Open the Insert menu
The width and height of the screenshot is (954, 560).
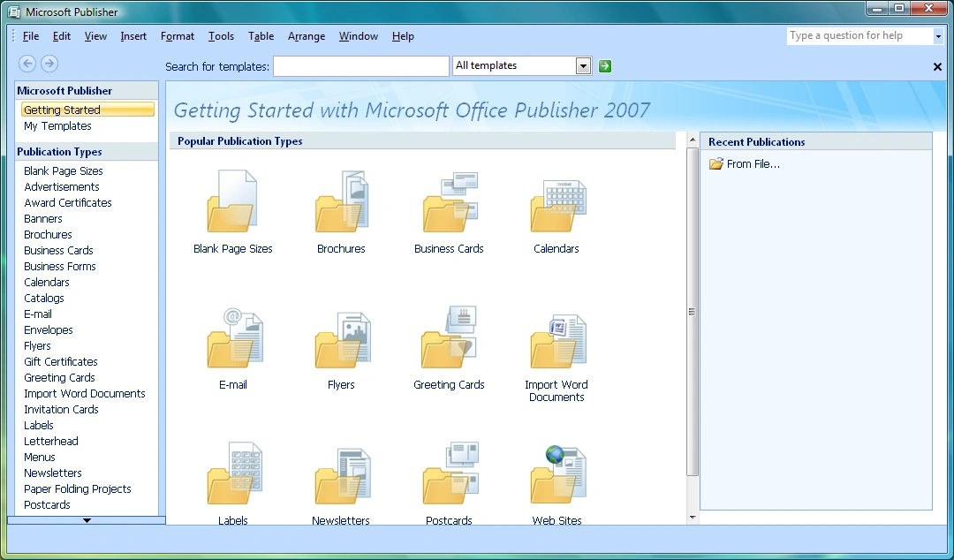pos(133,36)
